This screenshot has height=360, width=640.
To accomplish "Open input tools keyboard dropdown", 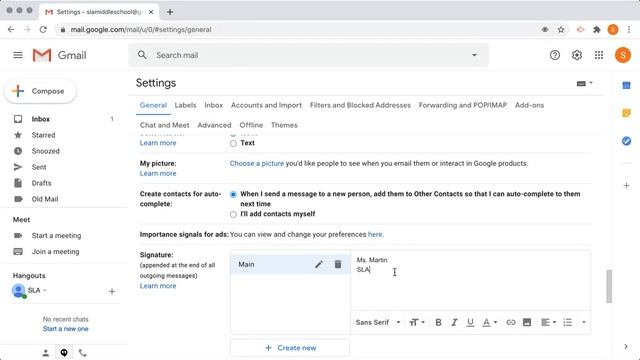I will (584, 83).
